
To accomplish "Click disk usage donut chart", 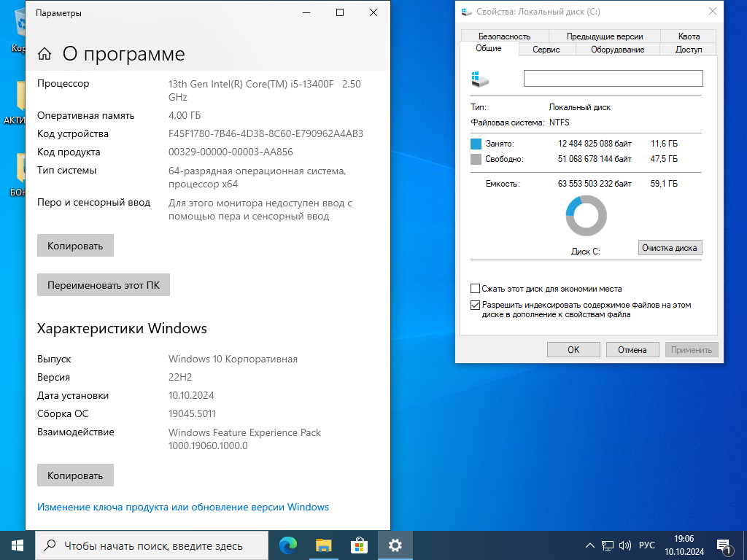I will (x=586, y=216).
